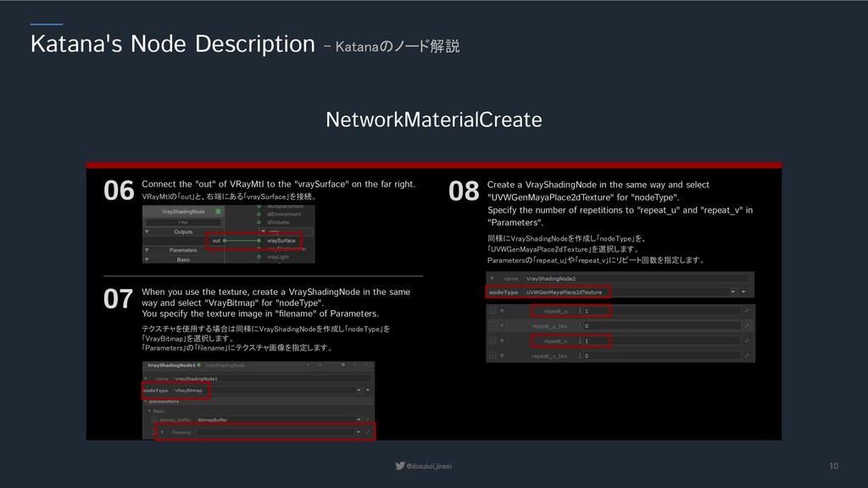Click the wrench icon on repeat_v_tex row

tap(747, 356)
